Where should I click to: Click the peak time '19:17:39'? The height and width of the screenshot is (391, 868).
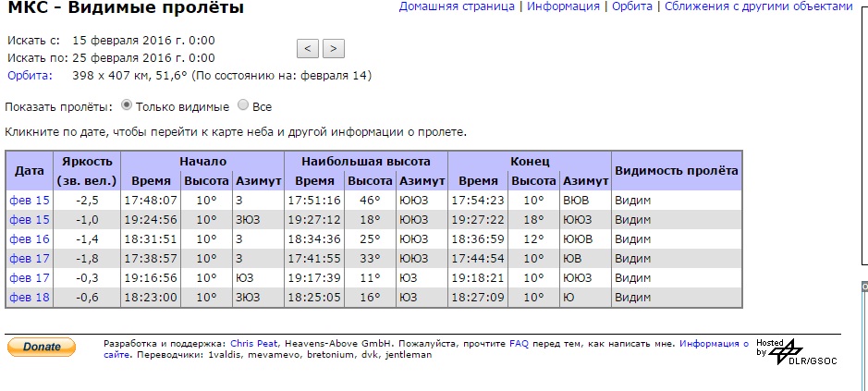pyautogui.click(x=314, y=278)
